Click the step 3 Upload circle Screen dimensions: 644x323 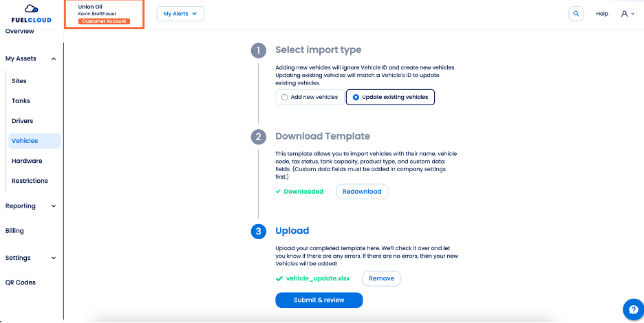(258, 231)
